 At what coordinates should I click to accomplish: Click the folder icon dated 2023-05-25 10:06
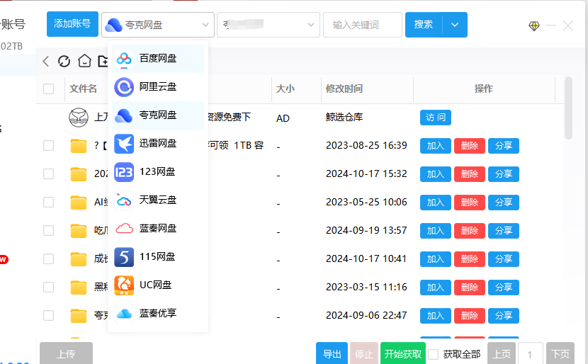tap(79, 203)
